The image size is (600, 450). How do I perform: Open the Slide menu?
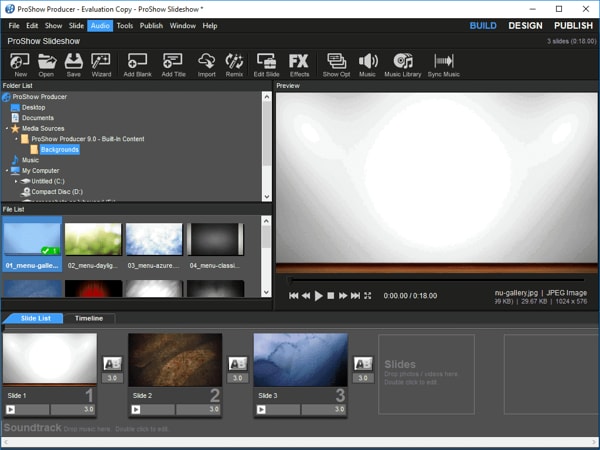76,26
